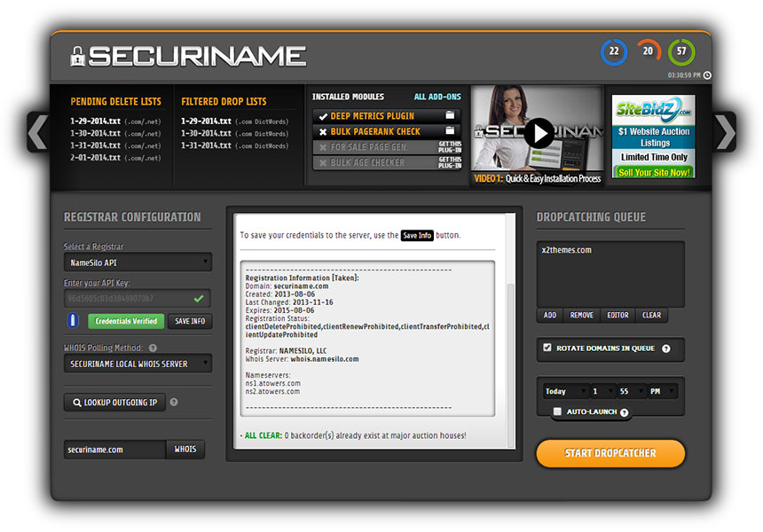Click Add under the dropcatching queue
The height and width of the screenshot is (532, 763).
pyautogui.click(x=550, y=315)
